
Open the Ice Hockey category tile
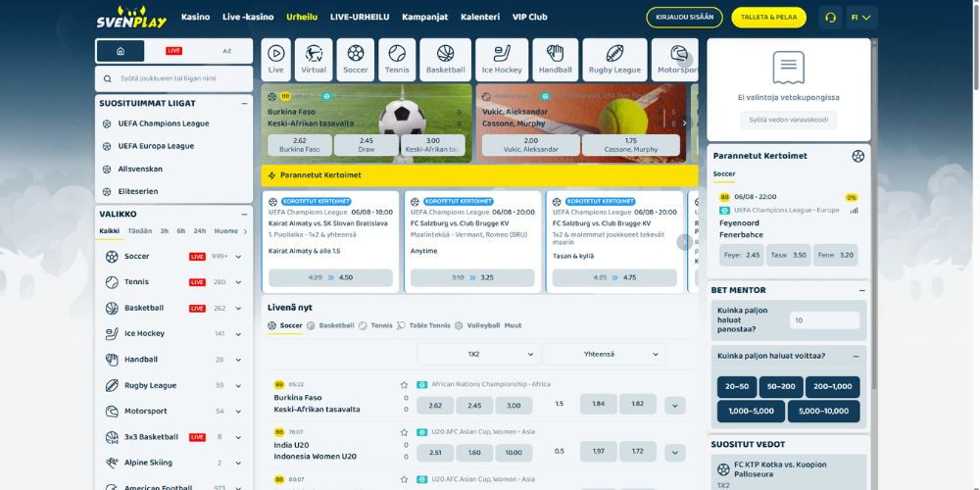(x=502, y=60)
